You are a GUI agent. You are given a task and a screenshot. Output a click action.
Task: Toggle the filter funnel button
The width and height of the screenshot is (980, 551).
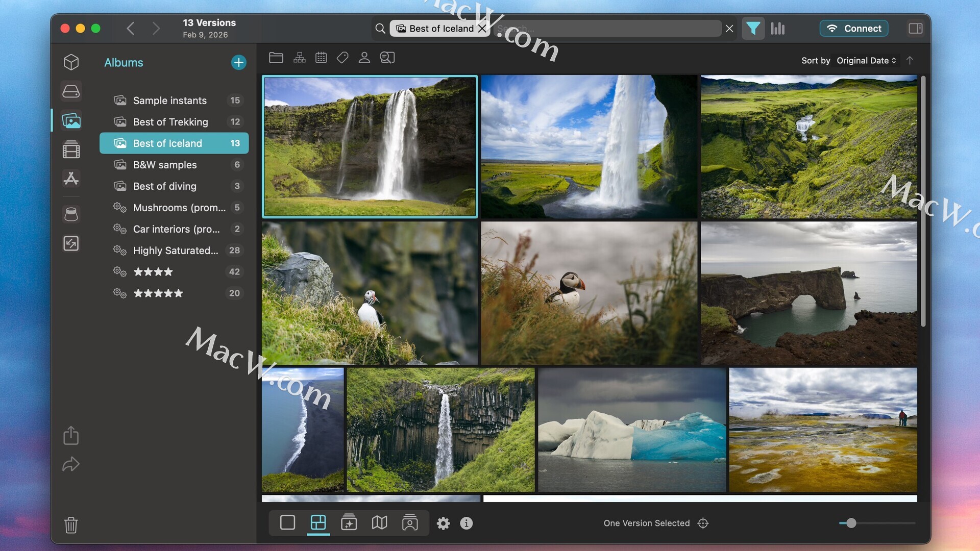pyautogui.click(x=753, y=29)
